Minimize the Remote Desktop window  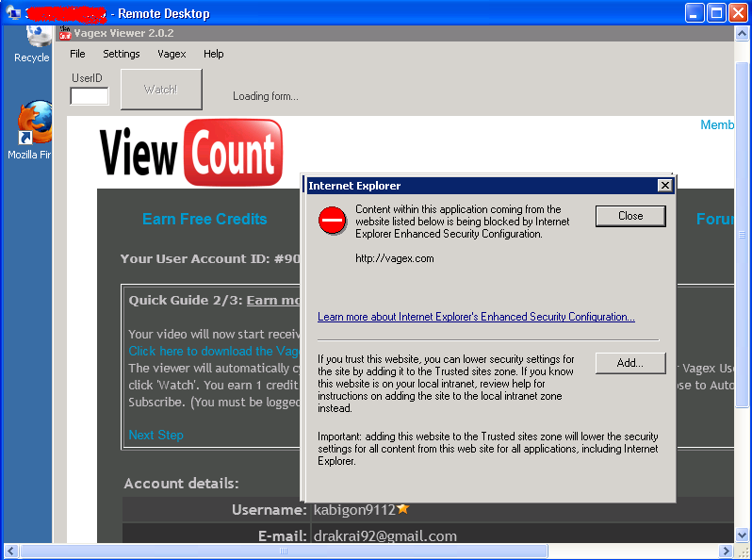[694, 13]
